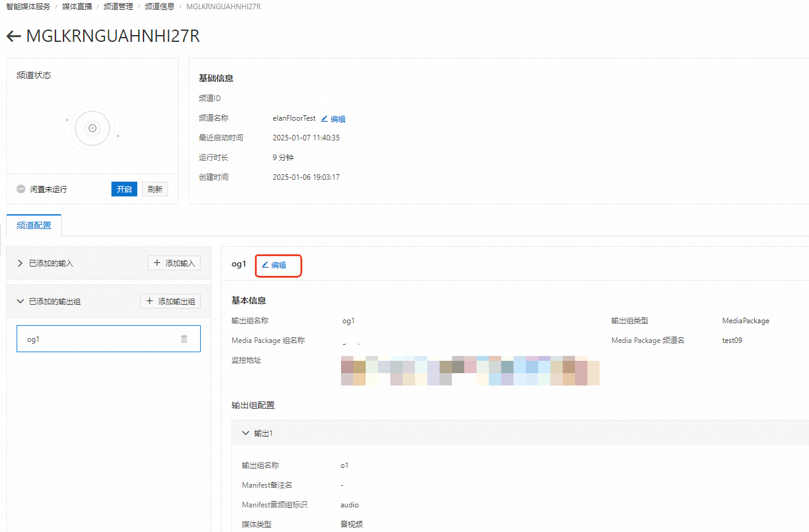Screen dimensions: 809x532
Task: Click the plus icon in 添加输出组 button
Action: tap(150, 301)
